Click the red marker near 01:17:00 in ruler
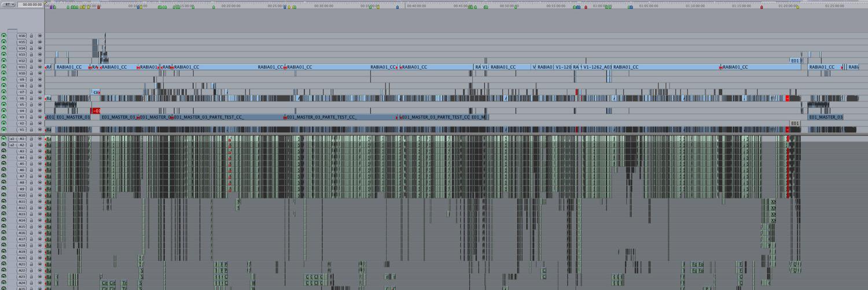The image size is (868, 290). click(762, 8)
